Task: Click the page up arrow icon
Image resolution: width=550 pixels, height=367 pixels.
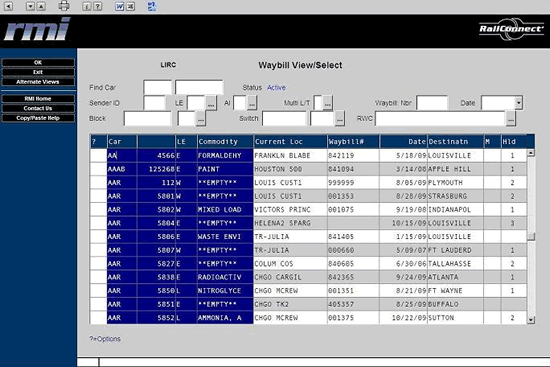Action: point(41,6)
